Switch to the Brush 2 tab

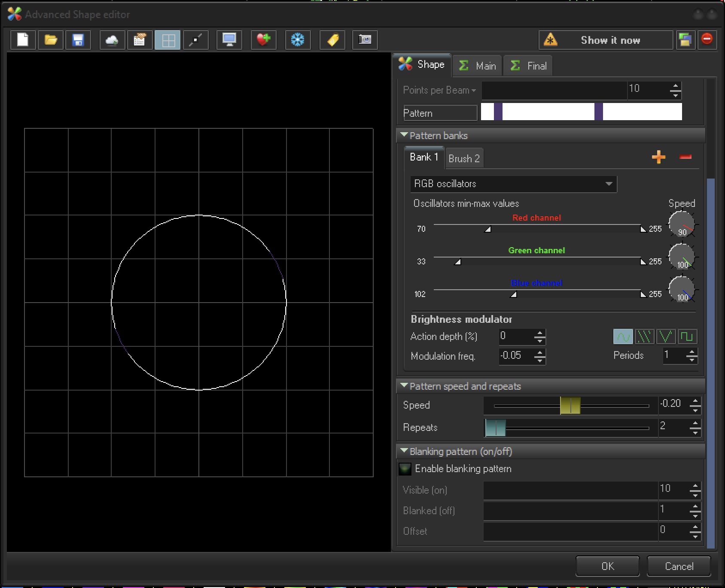[464, 159]
